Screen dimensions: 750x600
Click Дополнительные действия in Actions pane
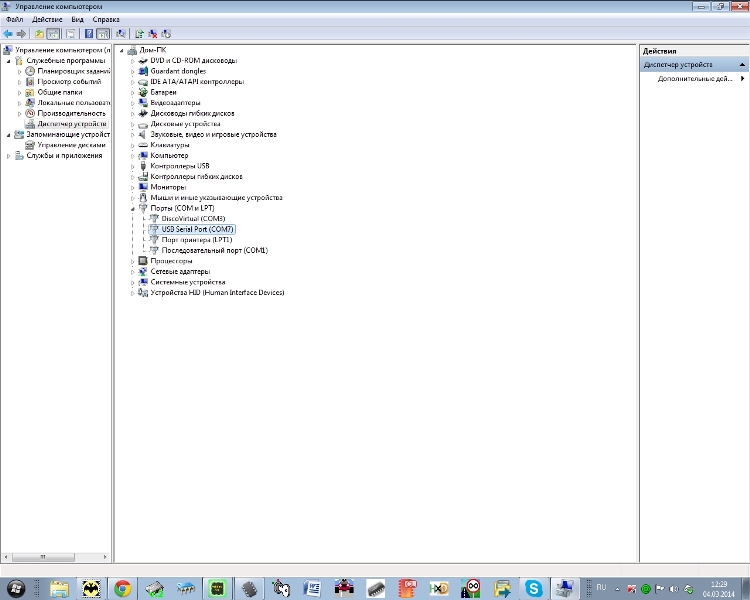tap(695, 78)
